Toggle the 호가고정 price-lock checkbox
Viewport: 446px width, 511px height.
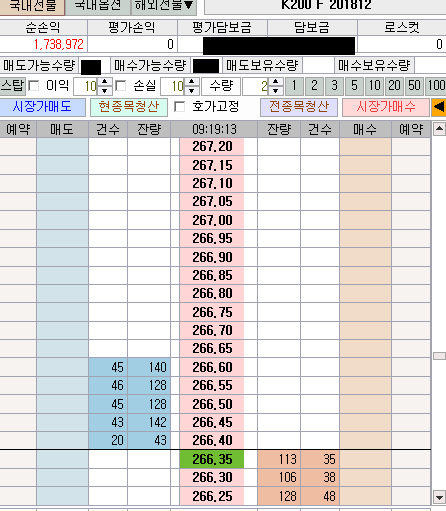click(x=179, y=107)
